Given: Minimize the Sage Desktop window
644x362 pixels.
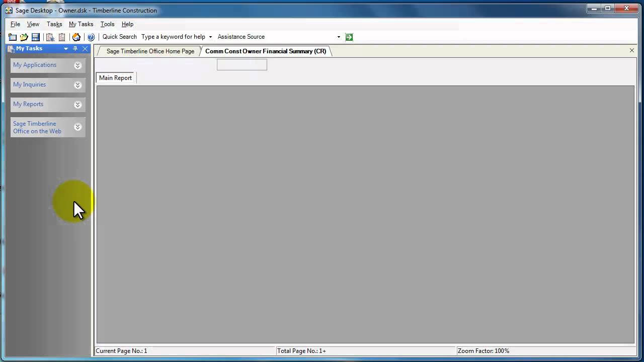Looking at the screenshot, I should click(594, 8).
